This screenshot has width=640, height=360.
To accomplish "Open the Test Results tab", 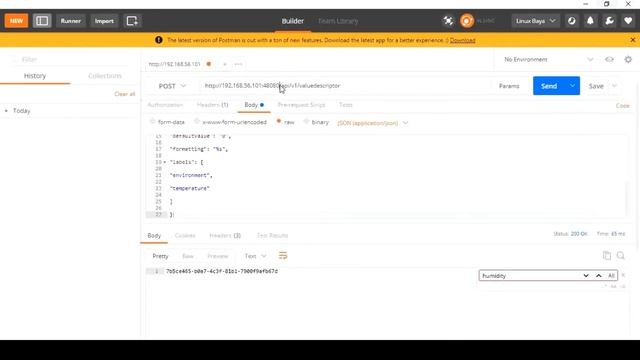I will tap(272, 236).
